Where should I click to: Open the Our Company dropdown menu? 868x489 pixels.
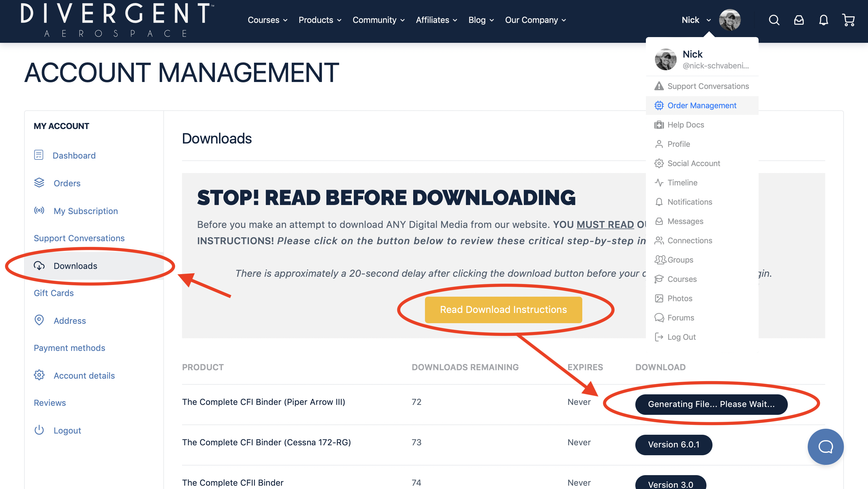point(535,20)
